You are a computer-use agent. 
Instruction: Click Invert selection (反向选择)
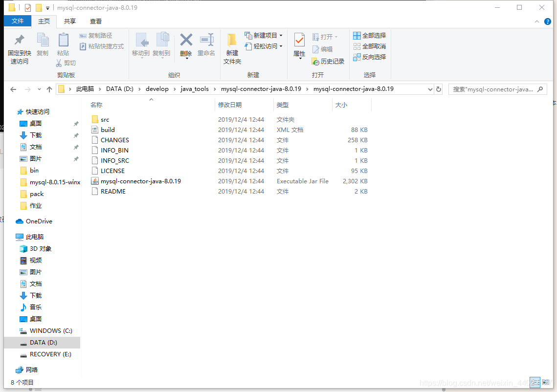(369, 57)
